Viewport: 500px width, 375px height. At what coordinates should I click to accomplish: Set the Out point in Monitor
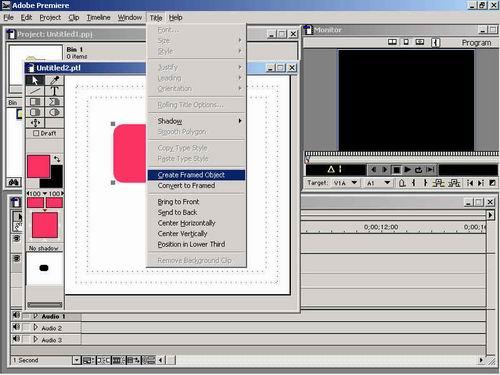pos(425,183)
